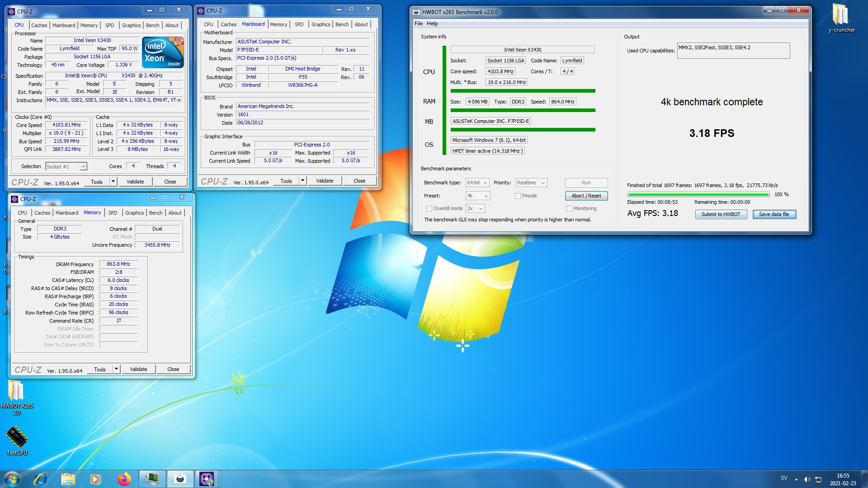Open Windows Explorer from the taskbar
Image resolution: width=868 pixels, height=488 pixels.
click(68, 479)
